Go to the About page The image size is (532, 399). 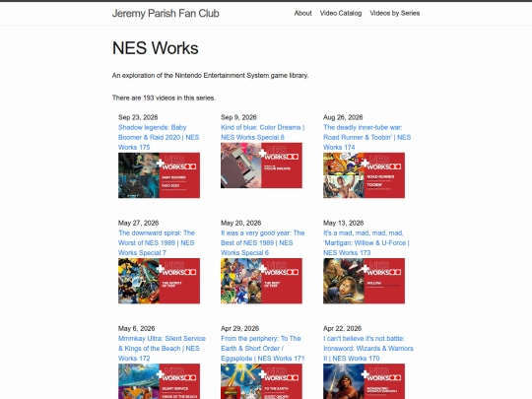click(x=302, y=13)
